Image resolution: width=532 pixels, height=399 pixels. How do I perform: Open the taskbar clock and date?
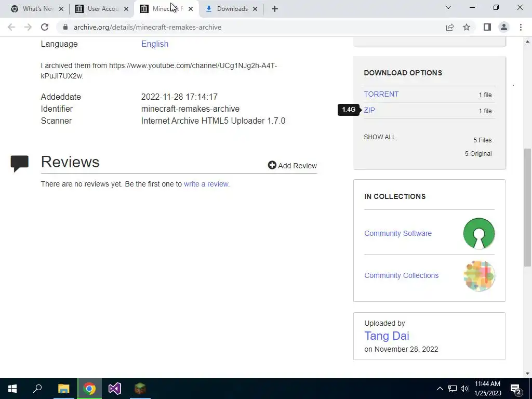pos(487,389)
